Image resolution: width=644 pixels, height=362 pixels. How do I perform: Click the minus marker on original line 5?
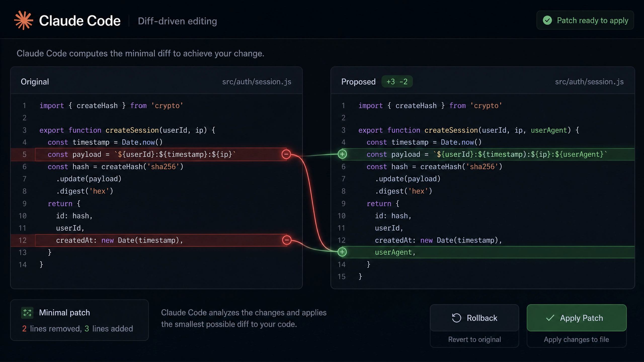(x=286, y=154)
